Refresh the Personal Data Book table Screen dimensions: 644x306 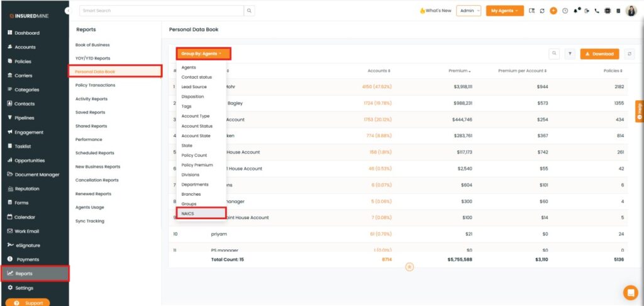(x=630, y=54)
